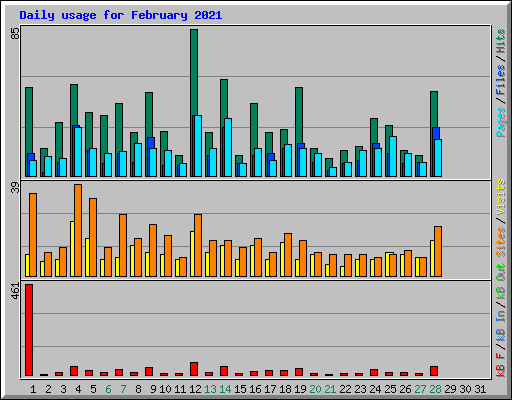Click day 7 weekend label
Viewport: 512px width, 400px height.
[123, 389]
